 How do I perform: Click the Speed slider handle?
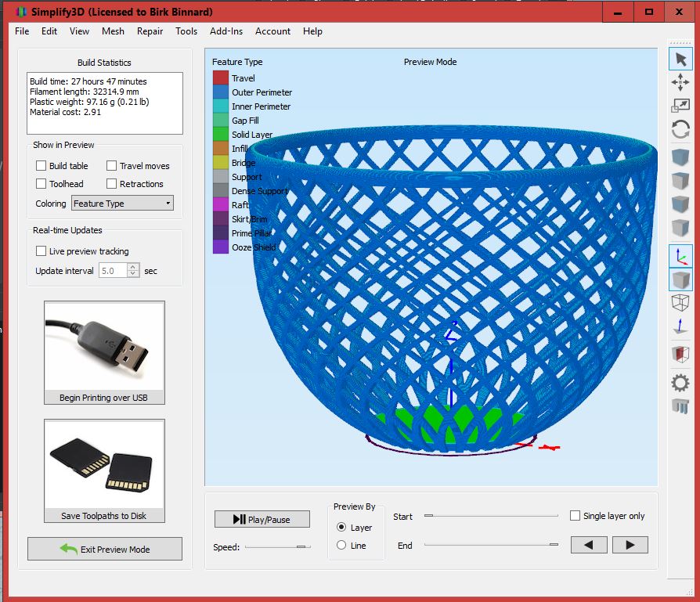(301, 546)
